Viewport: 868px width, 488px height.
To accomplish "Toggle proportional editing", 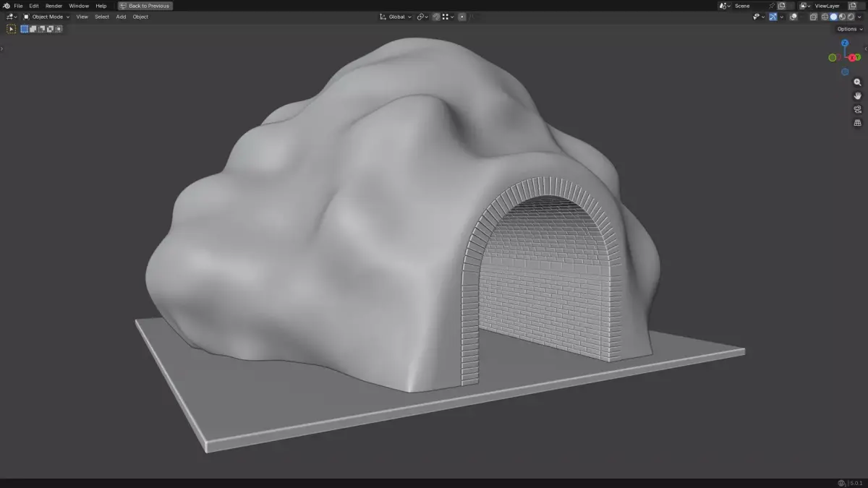I will pyautogui.click(x=462, y=17).
